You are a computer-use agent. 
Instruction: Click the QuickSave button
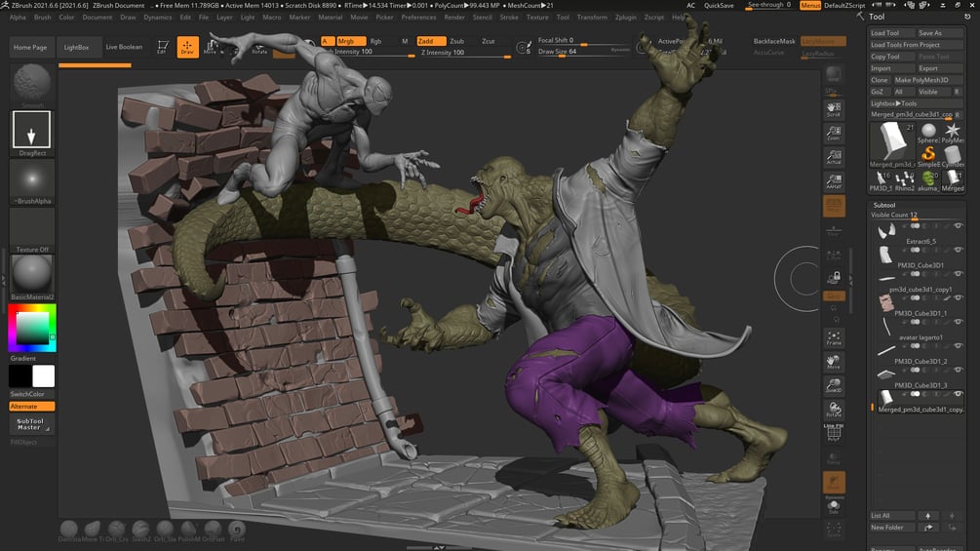point(719,5)
